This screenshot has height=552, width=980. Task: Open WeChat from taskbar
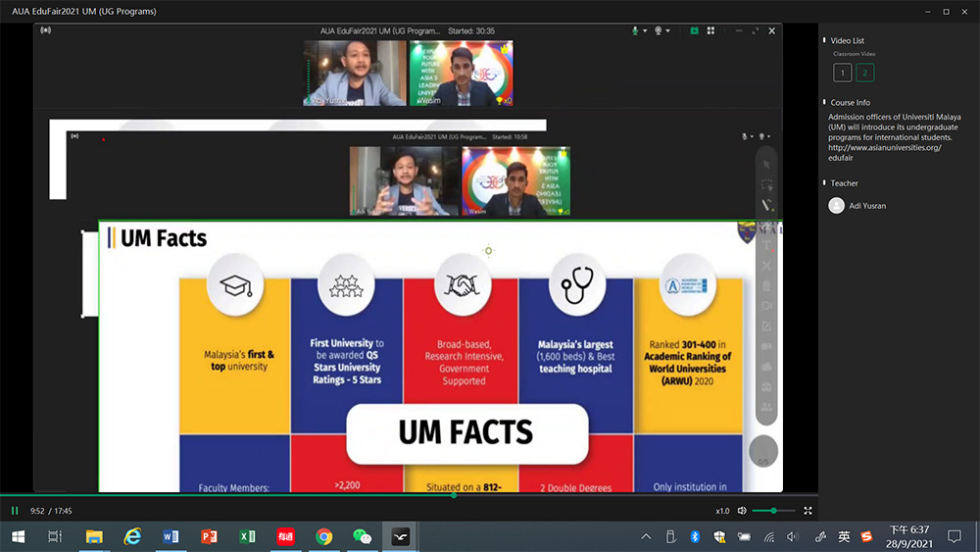coord(362,536)
